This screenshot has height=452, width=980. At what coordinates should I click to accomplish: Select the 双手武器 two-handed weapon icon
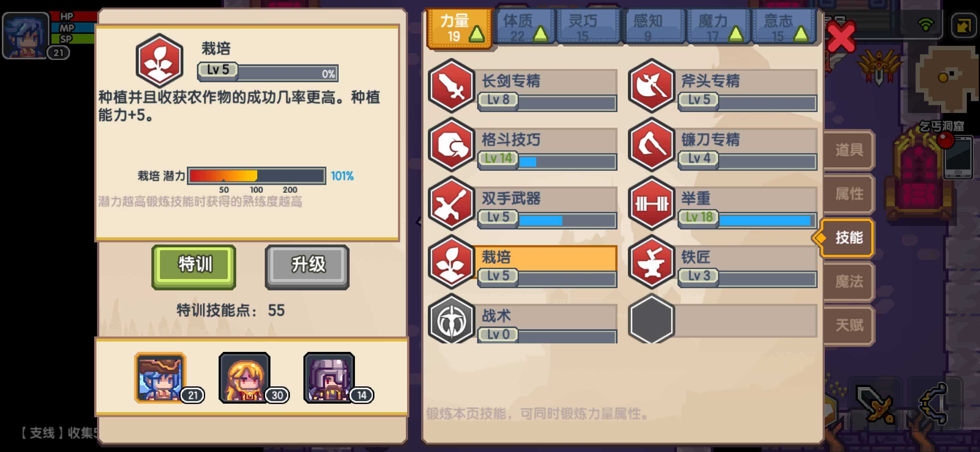click(x=452, y=203)
